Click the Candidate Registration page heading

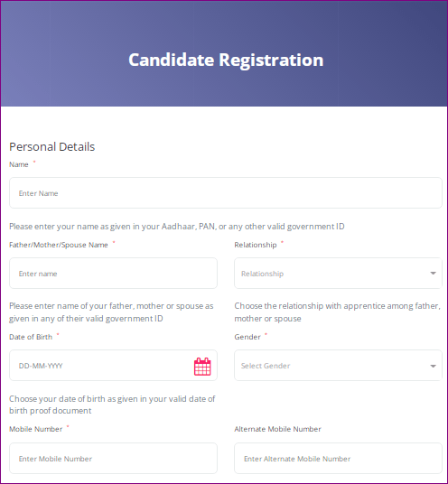(226, 60)
